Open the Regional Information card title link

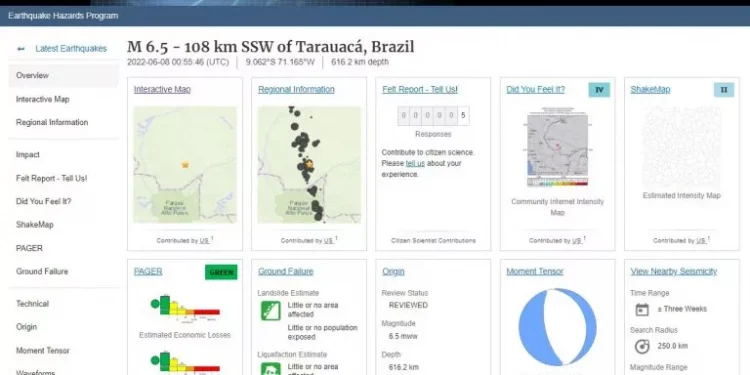pyautogui.click(x=296, y=89)
